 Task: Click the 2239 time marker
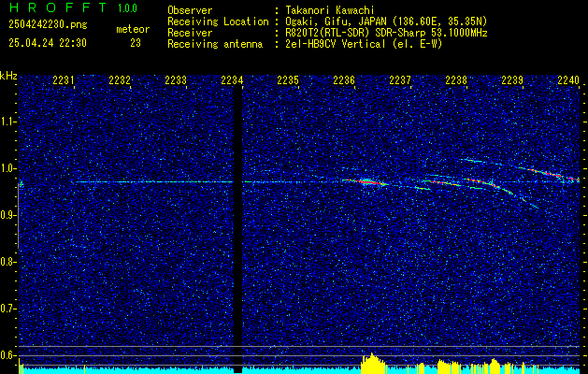[512, 80]
